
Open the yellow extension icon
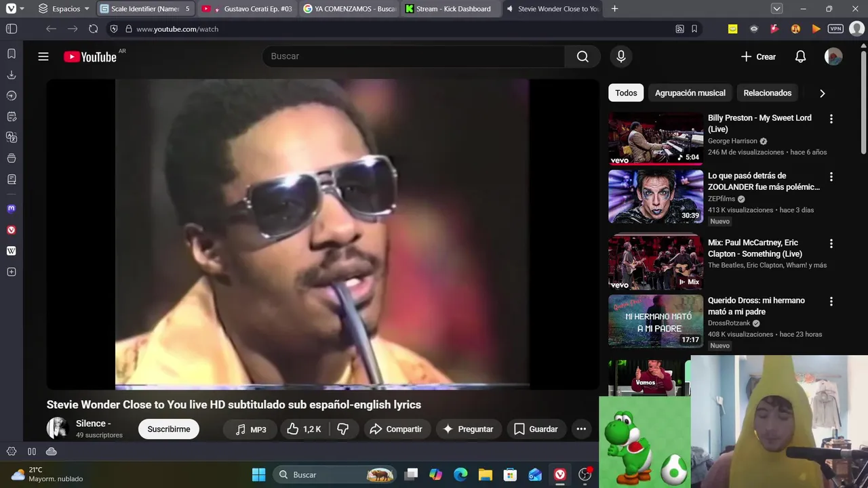click(732, 29)
